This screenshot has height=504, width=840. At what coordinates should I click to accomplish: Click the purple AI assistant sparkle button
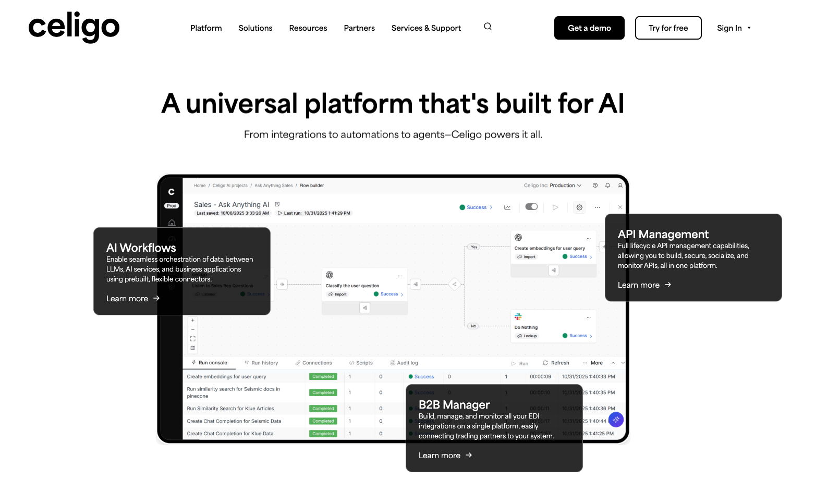616,420
